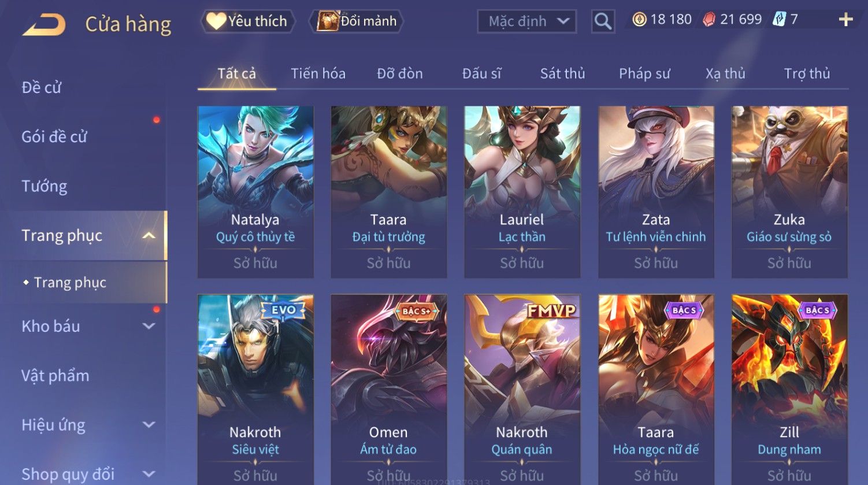Click the blue ticket currency icon
Viewport: 868px width, 485px height.
780,20
